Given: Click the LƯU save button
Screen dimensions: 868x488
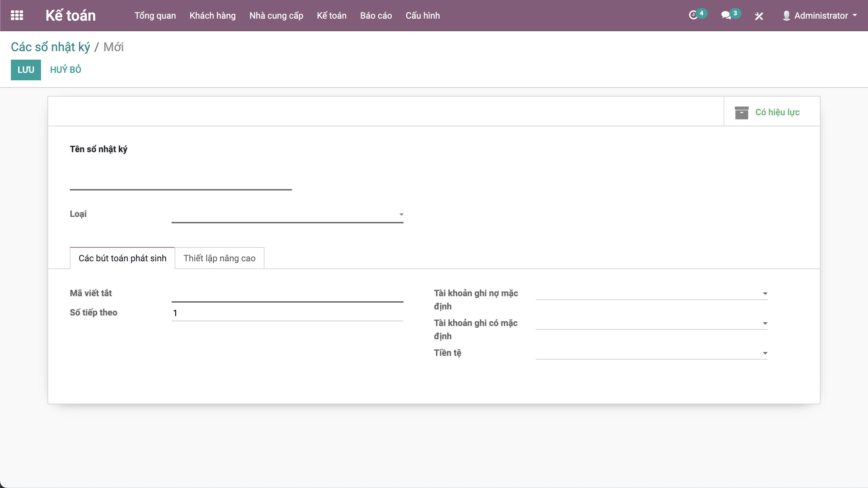Looking at the screenshot, I should click(x=26, y=70).
